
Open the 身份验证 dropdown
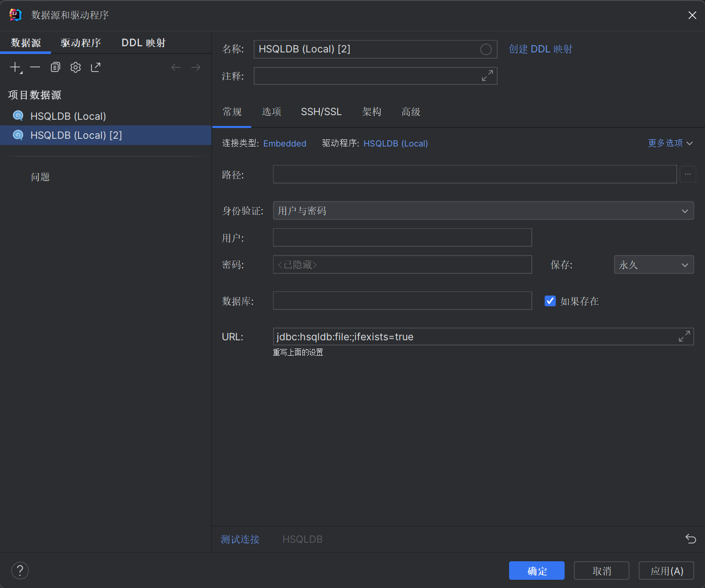[x=483, y=211]
